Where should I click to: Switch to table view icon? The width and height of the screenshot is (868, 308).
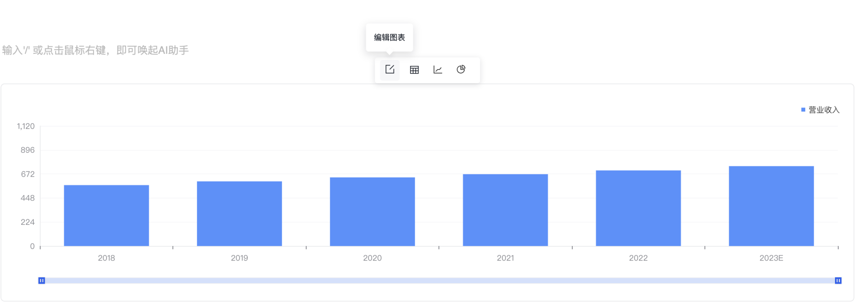tap(414, 70)
